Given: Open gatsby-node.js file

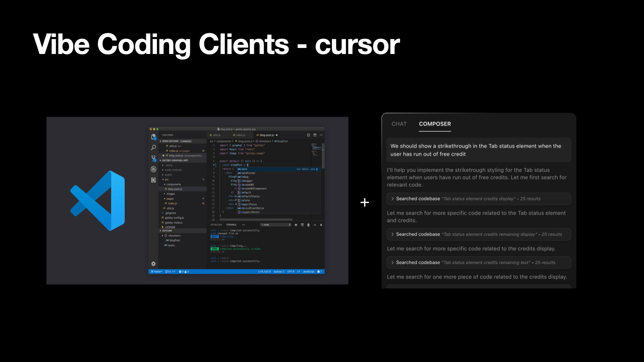Looking at the screenshot, I should coord(182,223).
